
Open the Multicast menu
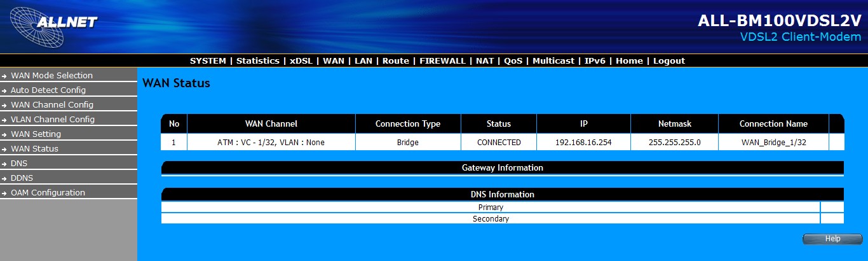point(553,61)
